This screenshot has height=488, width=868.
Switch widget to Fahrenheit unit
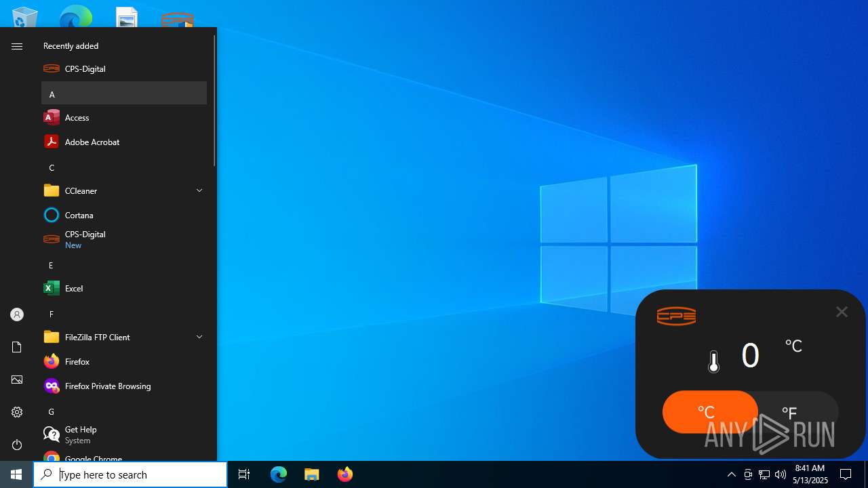[x=798, y=412]
